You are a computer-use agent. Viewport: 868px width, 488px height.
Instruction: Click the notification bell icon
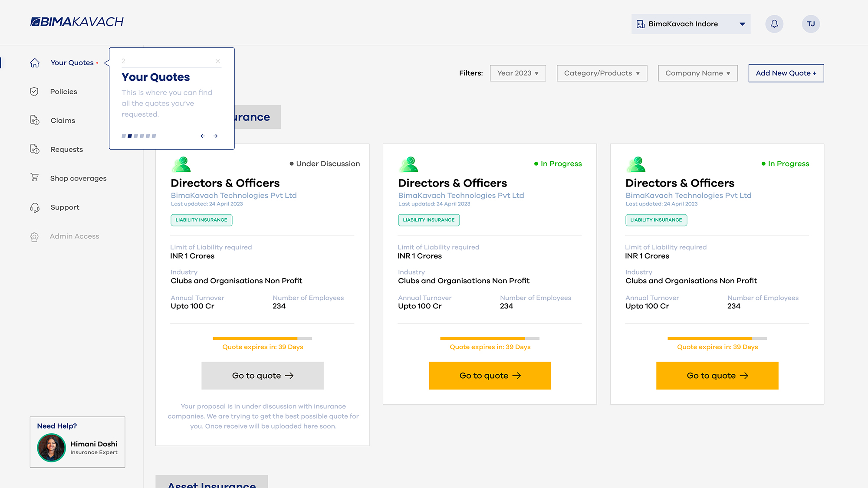(774, 24)
